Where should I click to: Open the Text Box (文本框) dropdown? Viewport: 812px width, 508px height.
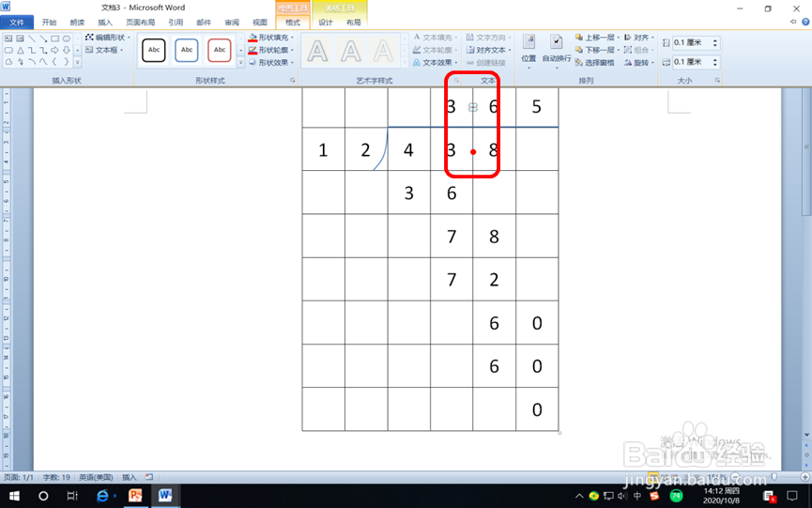(104, 50)
